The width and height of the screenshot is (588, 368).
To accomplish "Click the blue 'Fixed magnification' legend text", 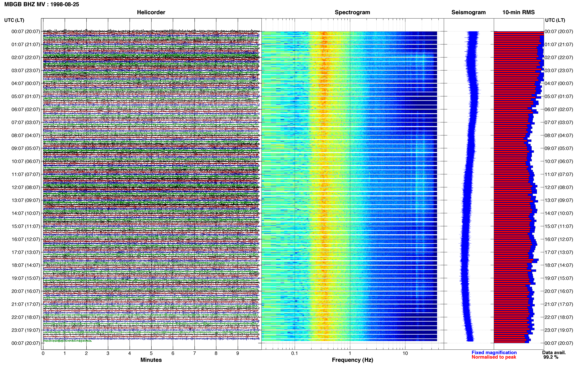I will 494,352.
